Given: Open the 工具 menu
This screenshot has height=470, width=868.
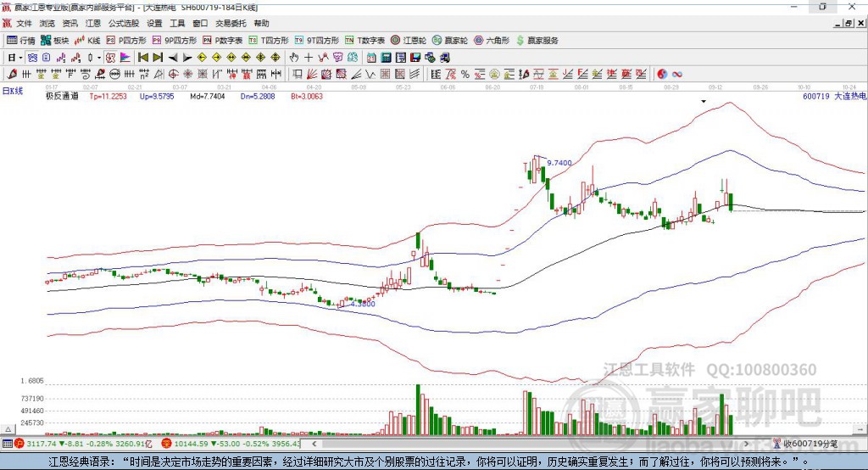Looking at the screenshot, I should 177,23.
